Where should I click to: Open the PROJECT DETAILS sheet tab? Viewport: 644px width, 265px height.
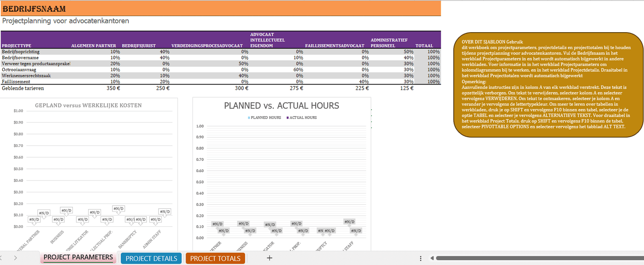pyautogui.click(x=151, y=258)
